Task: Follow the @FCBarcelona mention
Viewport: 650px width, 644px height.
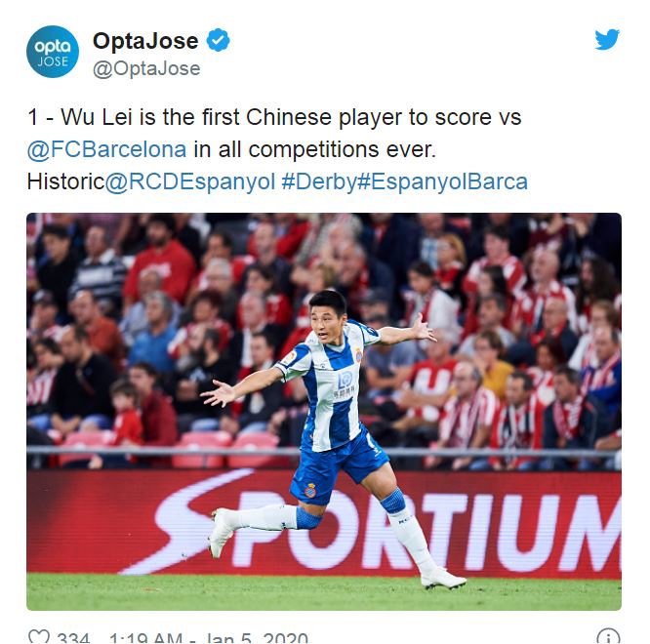Action: pyautogui.click(x=107, y=149)
